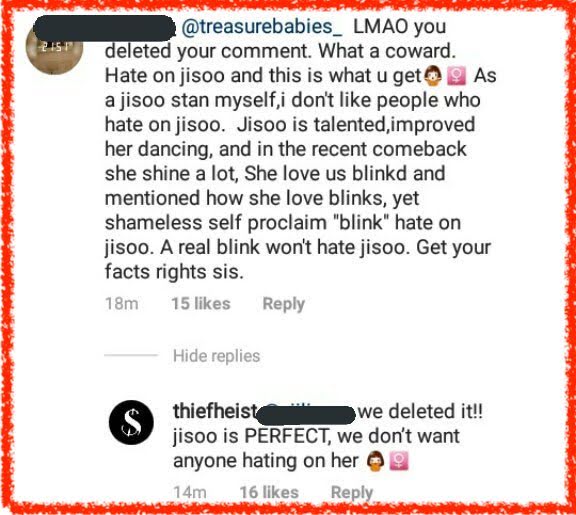The width and height of the screenshot is (576, 515).
Task: Reply to thiefheist's comment
Action: 352,493
